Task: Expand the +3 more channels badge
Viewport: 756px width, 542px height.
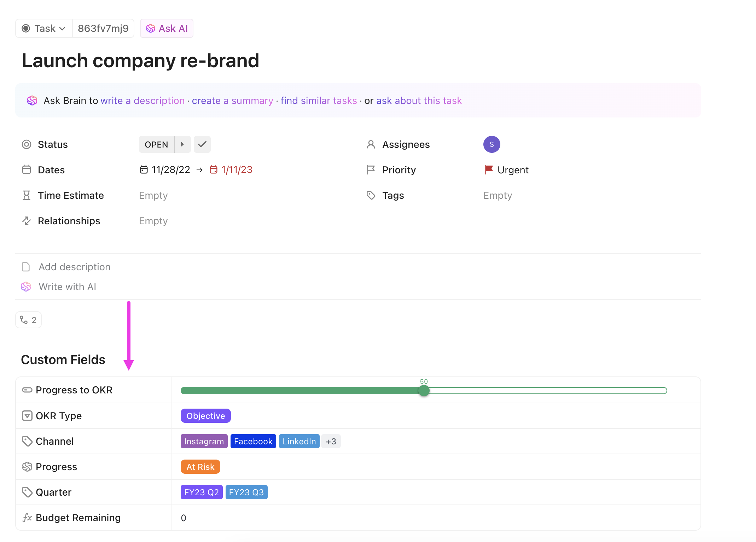Action: tap(331, 441)
